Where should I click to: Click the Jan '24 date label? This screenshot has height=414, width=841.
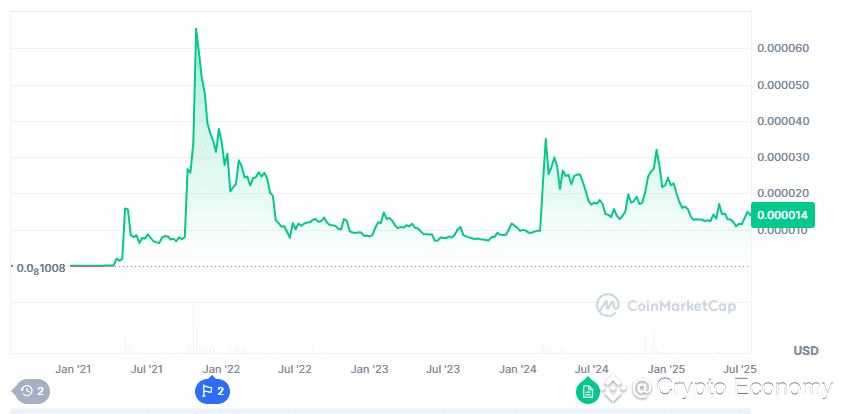[517, 369]
